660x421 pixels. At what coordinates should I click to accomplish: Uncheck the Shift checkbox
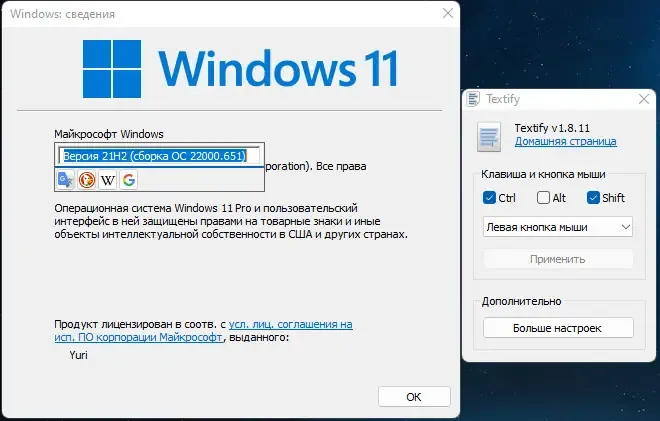pyautogui.click(x=593, y=197)
